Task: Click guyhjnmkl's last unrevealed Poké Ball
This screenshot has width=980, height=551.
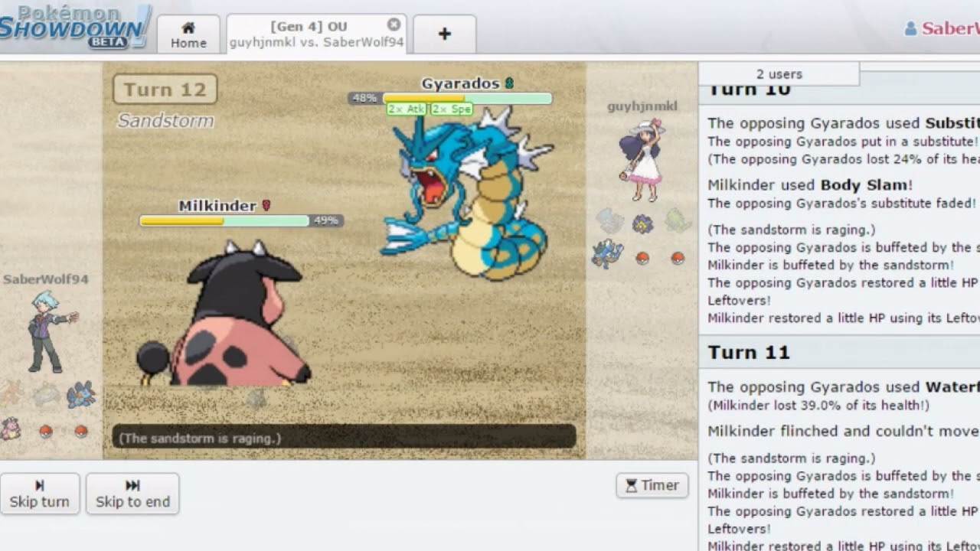Action: pyautogui.click(x=678, y=259)
